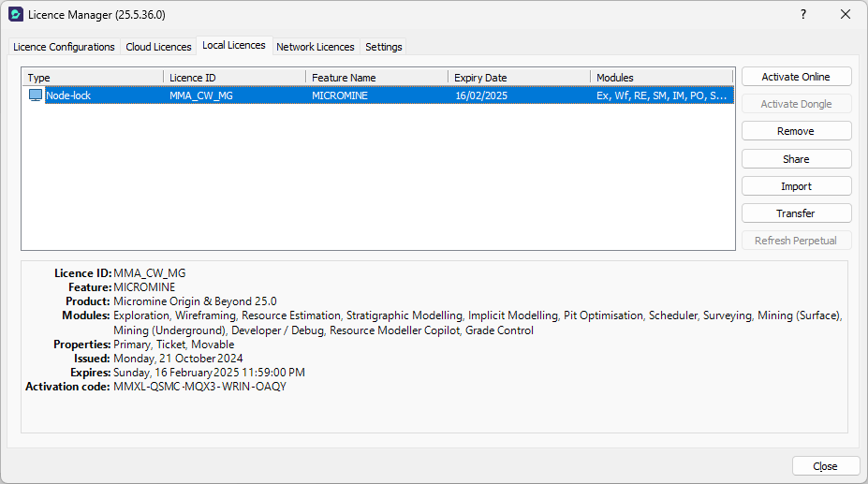Click the properties value Primary, Ticket, Movable
Screen dimensions: 868x484
174,344
